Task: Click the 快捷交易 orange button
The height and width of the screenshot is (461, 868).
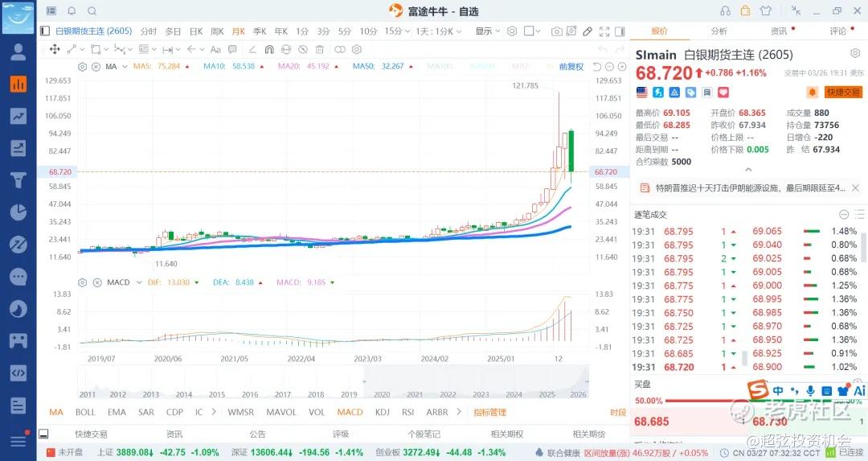Action: click(843, 93)
